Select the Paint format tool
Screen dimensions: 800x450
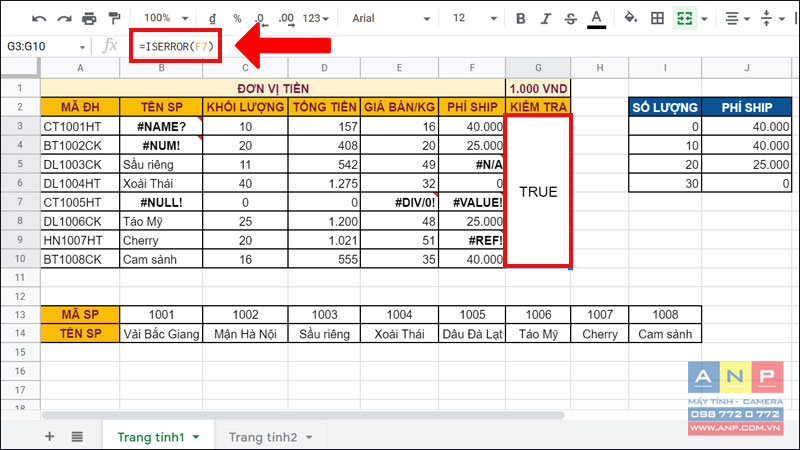(114, 19)
